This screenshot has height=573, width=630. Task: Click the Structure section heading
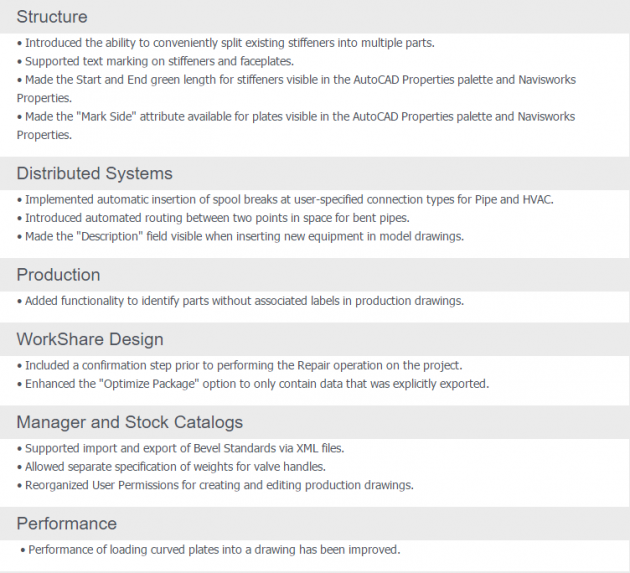[52, 17]
